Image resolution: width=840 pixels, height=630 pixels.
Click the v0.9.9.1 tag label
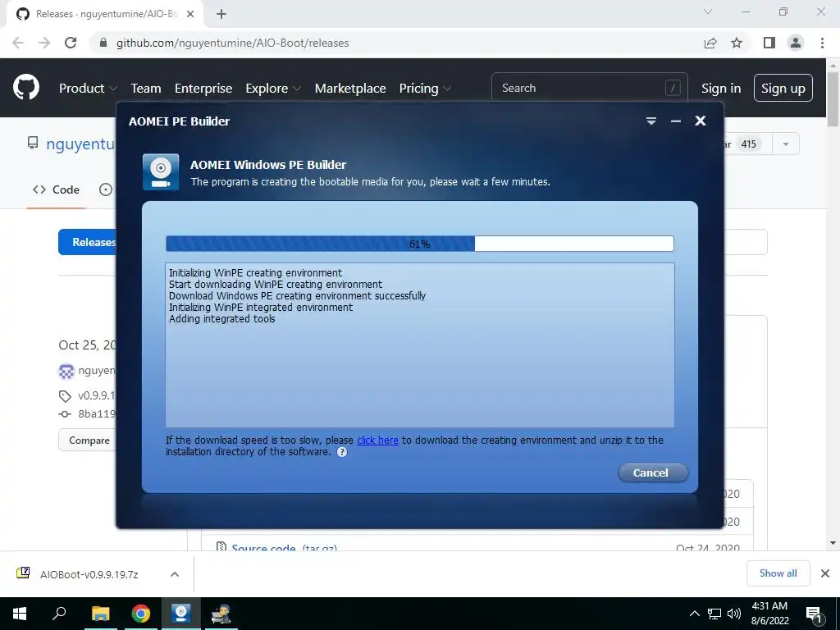point(97,396)
